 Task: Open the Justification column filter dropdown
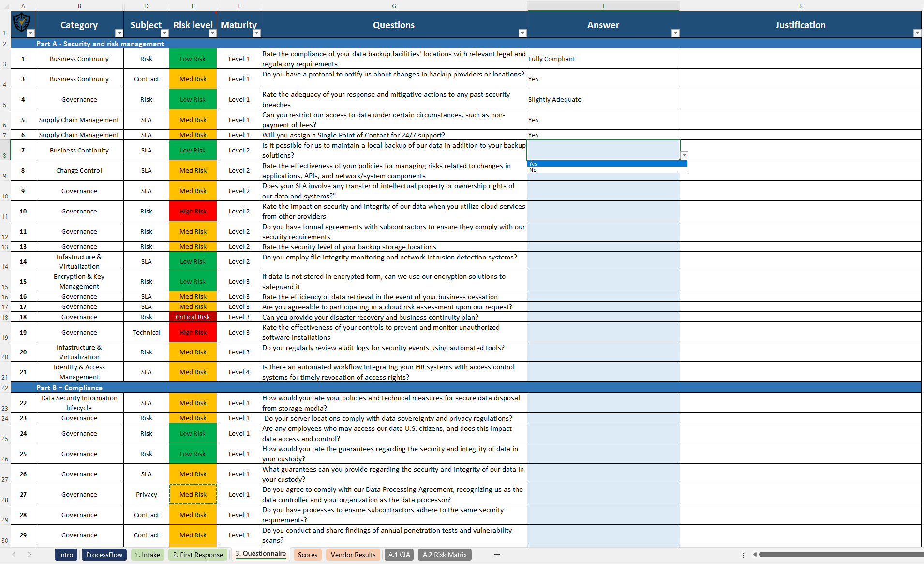pos(917,33)
